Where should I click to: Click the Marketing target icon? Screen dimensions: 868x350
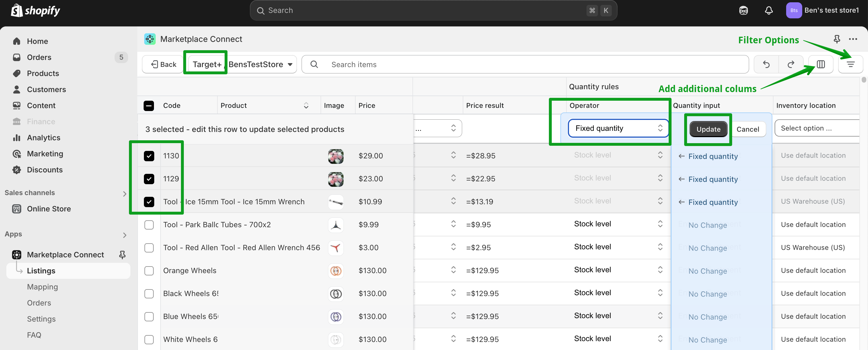(16, 154)
